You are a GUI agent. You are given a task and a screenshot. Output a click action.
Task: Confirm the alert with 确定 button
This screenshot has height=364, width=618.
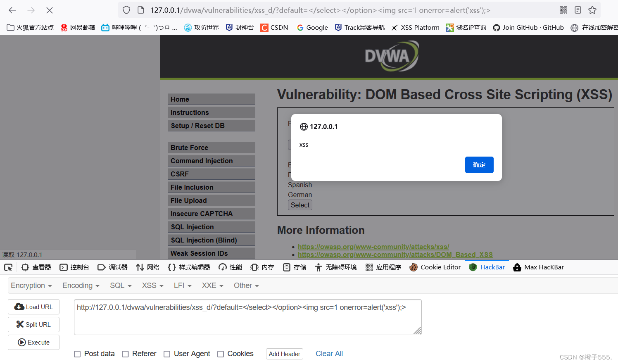pyautogui.click(x=479, y=165)
